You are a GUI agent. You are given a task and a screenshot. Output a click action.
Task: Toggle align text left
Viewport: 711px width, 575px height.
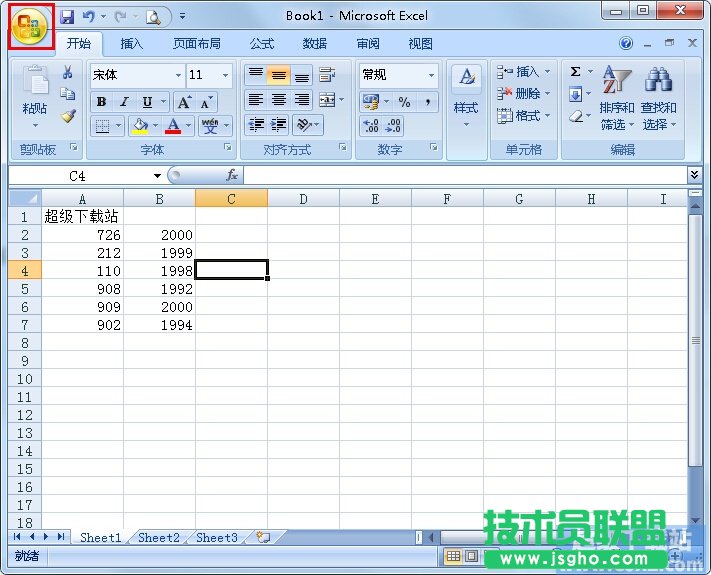pos(256,100)
